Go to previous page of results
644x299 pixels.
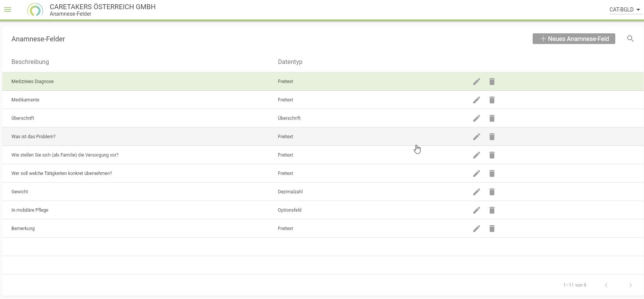tap(606, 285)
